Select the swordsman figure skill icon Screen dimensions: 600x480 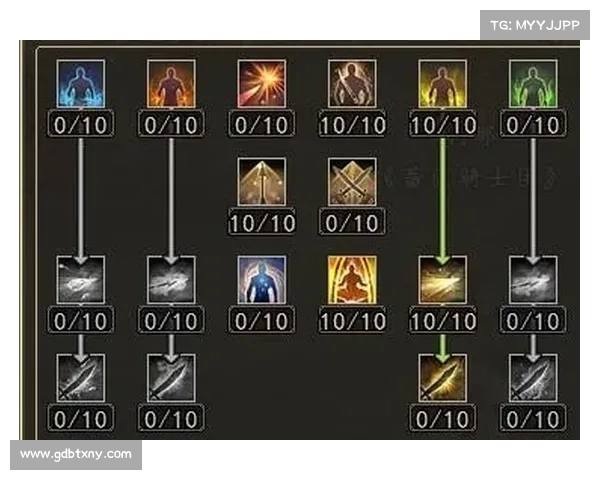click(x=352, y=84)
